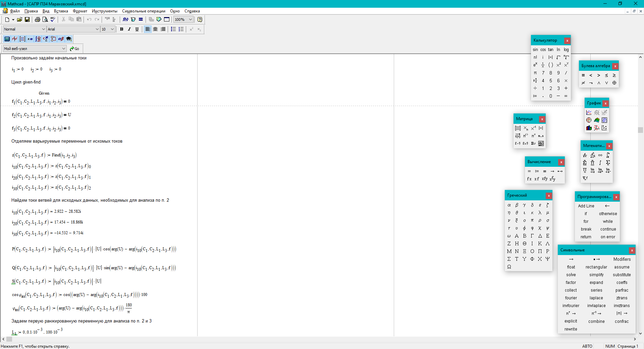Expand the 100% zoom dropdown
The image size is (644, 349).
(x=191, y=19)
